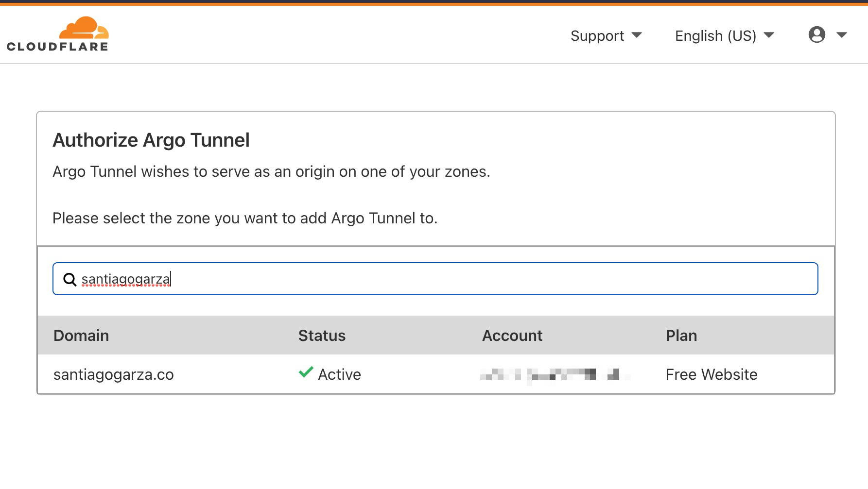The image size is (868, 489).
Task: Click the 'Please select the zone' instruction text
Action: pos(245,219)
